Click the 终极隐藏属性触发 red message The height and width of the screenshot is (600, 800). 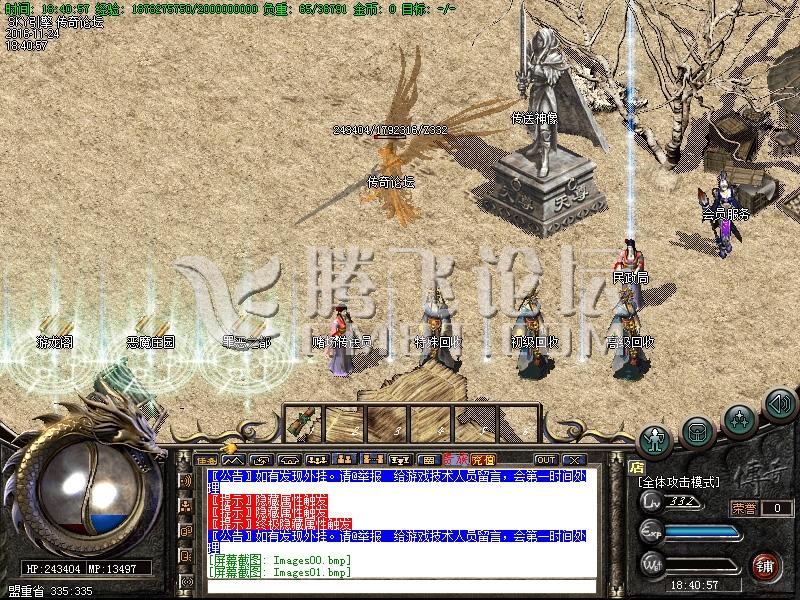[x=280, y=524]
